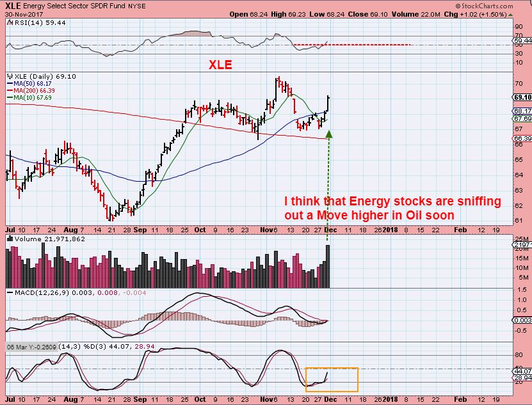Click the XLE (Daily) price bar icon
This screenshot has height=405, width=532.
click(10, 76)
